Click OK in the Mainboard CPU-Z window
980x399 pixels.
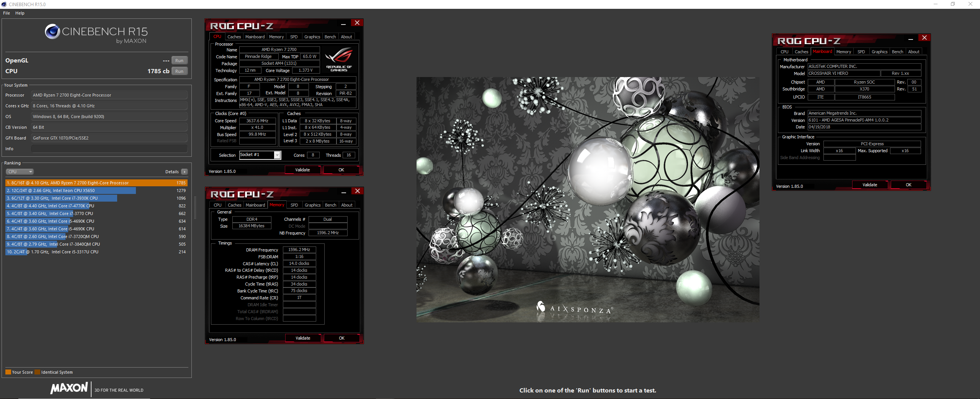[908, 185]
